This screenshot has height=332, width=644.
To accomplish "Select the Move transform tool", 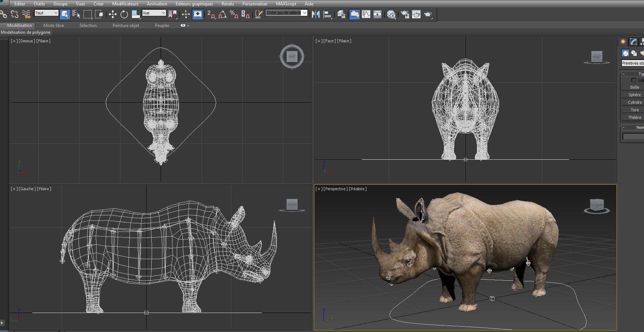I will coord(113,14).
